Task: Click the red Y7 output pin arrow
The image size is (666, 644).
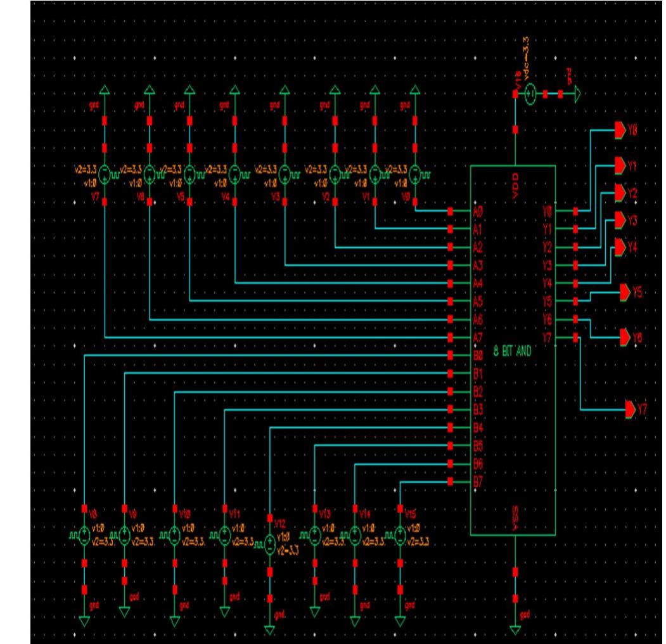Action: click(631, 410)
